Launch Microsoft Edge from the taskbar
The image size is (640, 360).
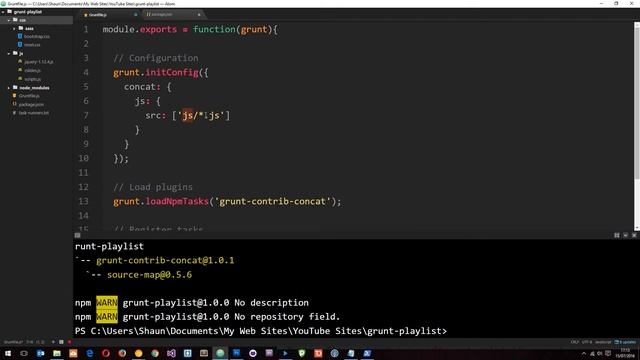pos(89,353)
